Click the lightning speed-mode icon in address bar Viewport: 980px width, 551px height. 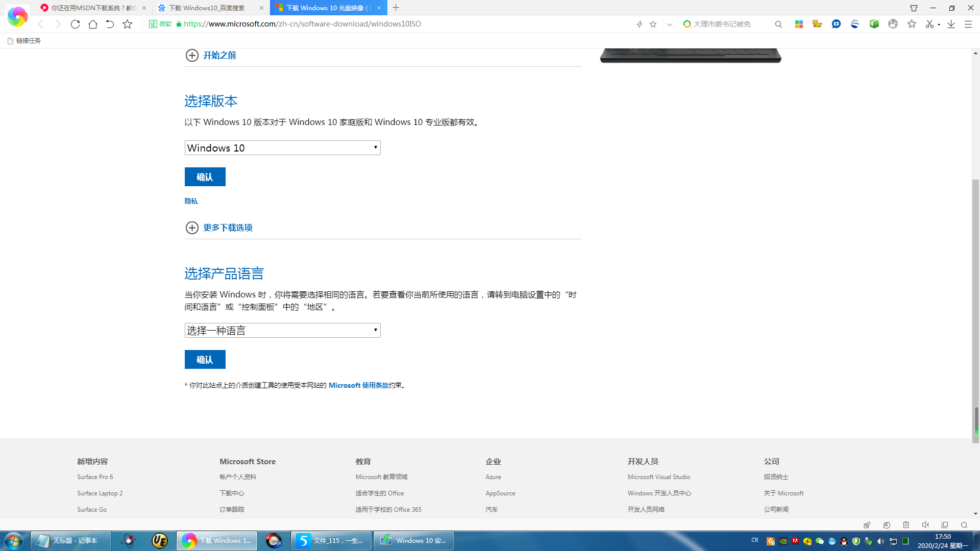(x=640, y=24)
